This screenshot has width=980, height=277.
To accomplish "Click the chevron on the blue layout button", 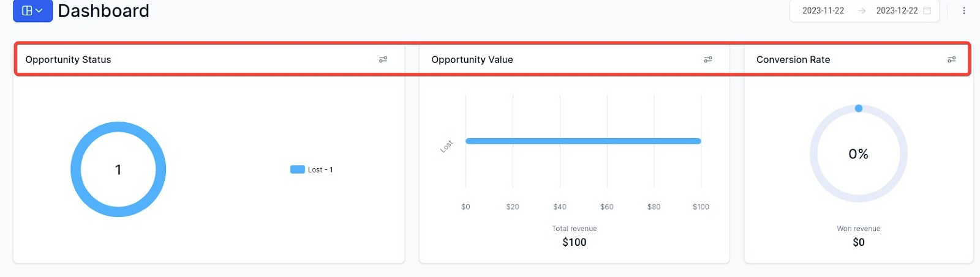I will click(x=39, y=10).
